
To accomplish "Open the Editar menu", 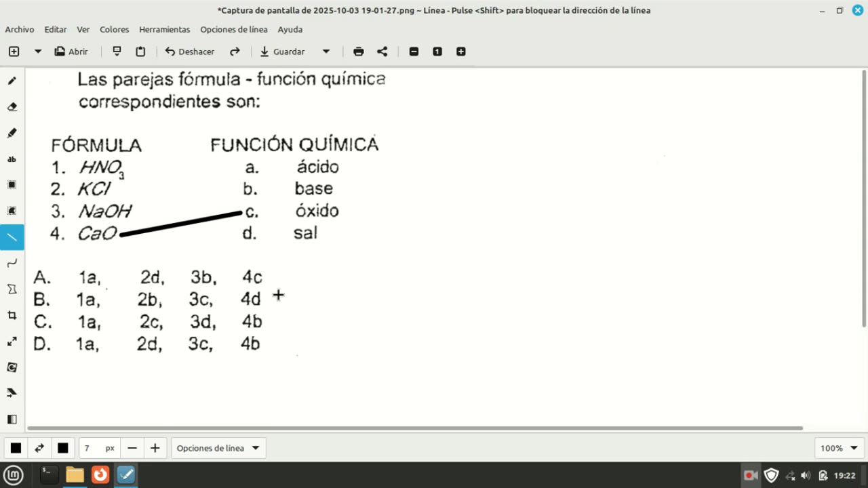I will click(x=56, y=29).
